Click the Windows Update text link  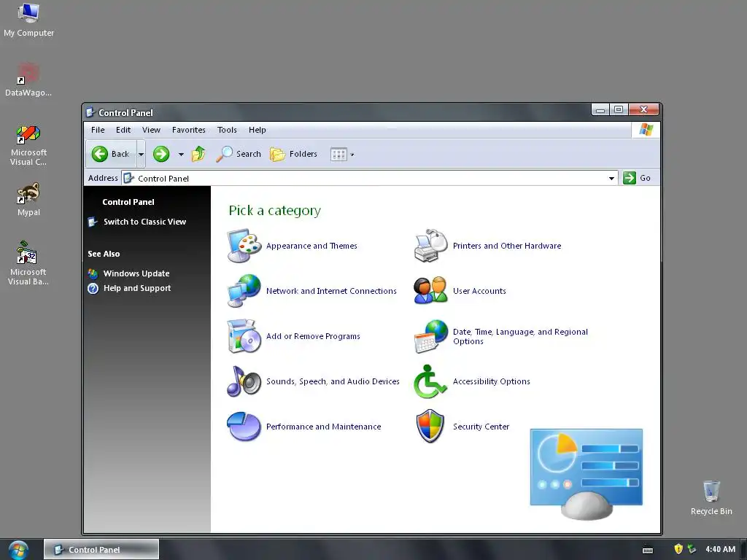click(136, 274)
